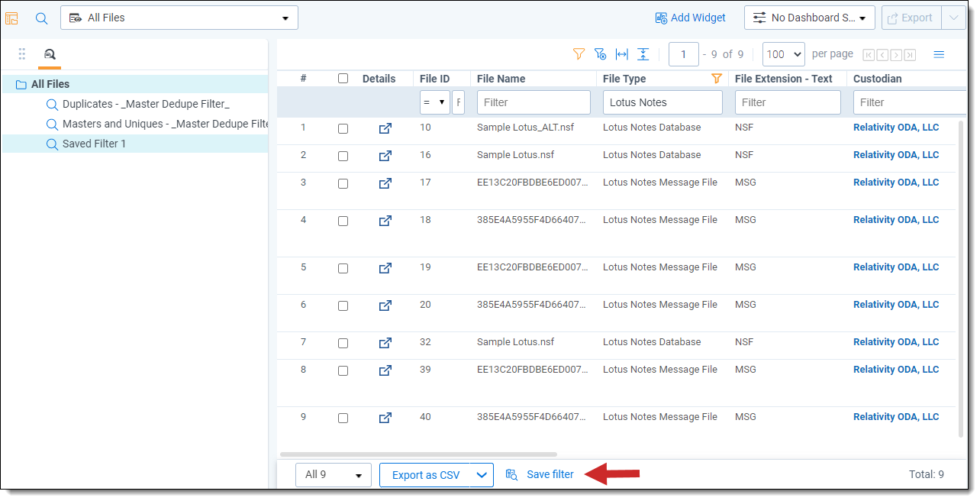Check the select-all checkbox in header
The height and width of the screenshot is (501, 980).
click(343, 79)
